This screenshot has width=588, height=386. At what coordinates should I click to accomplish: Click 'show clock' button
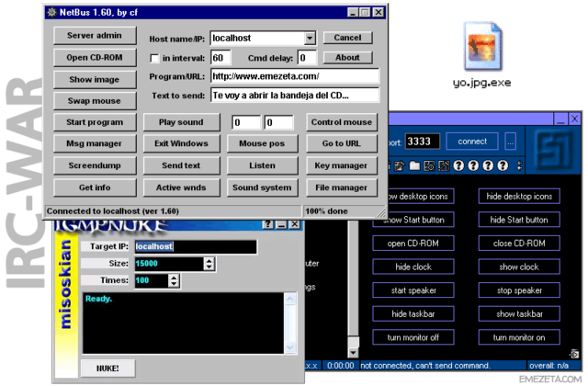[x=519, y=267]
